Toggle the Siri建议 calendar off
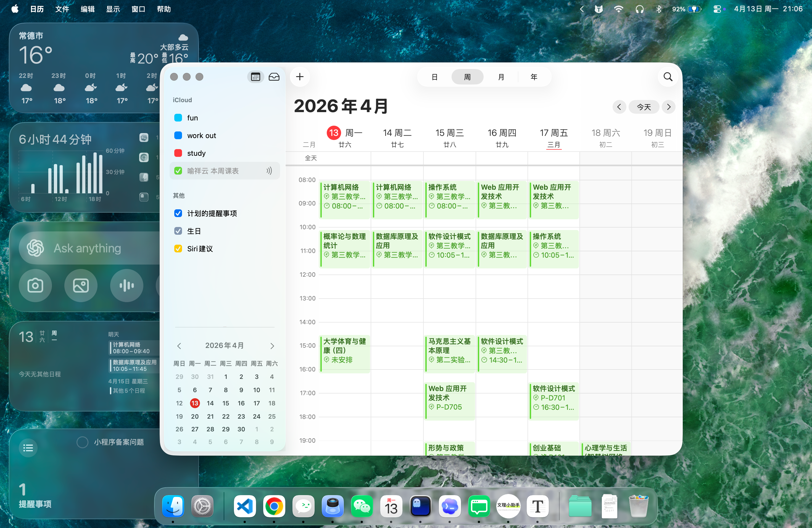 [178, 249]
